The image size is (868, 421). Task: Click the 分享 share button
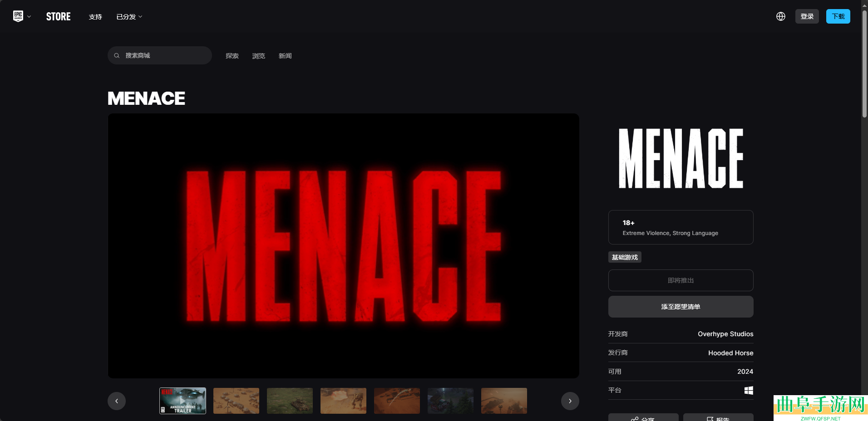643,418
